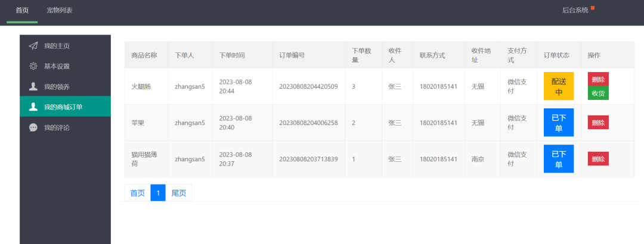
Task: Open the 首页 top navigation tab
Action: [x=22, y=10]
